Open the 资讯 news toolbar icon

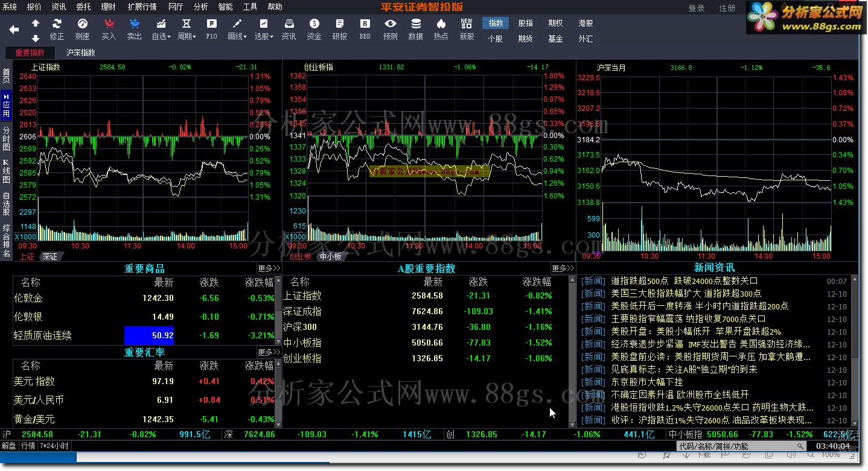pyautogui.click(x=289, y=29)
